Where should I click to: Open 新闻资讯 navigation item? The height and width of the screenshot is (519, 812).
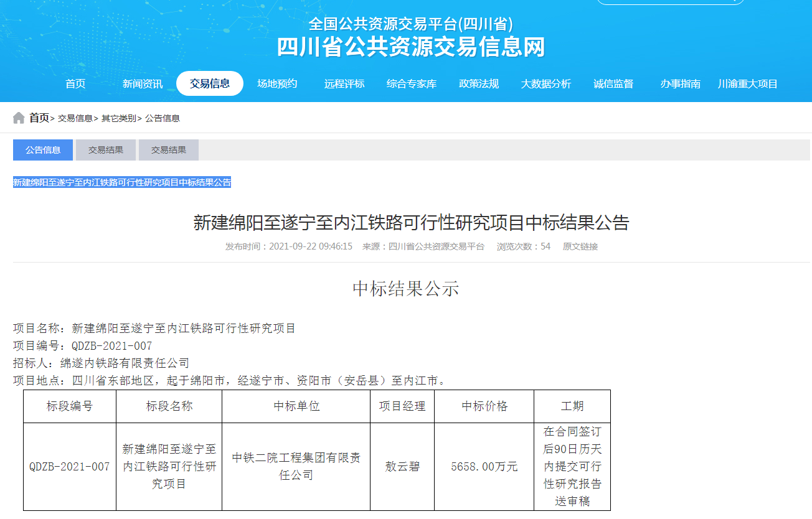click(x=143, y=84)
